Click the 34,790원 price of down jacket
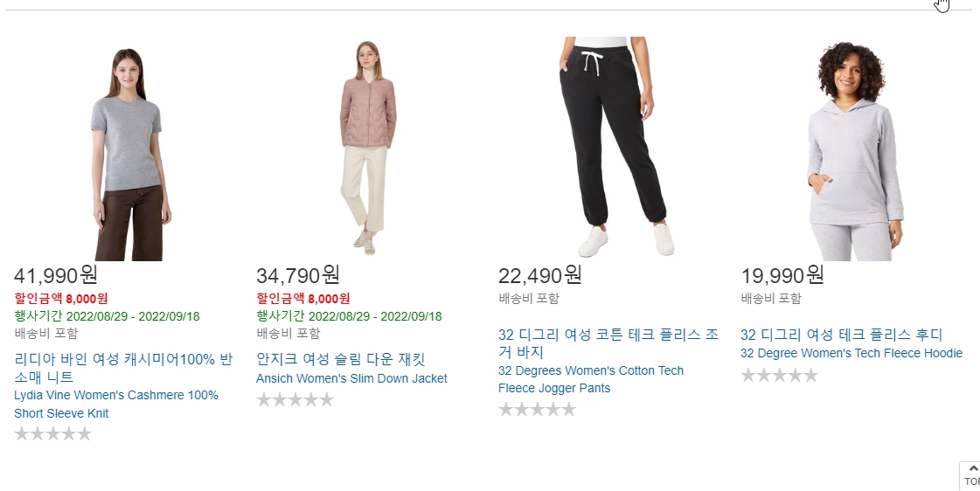The height and width of the screenshot is (491, 980). tap(298, 275)
